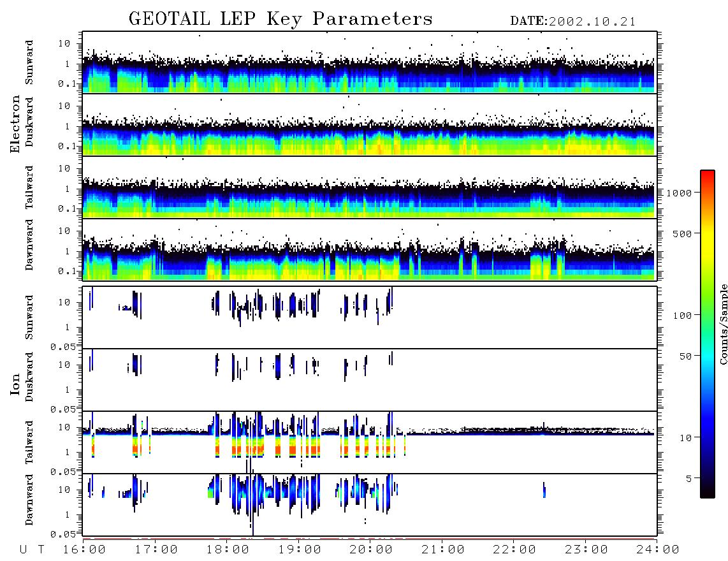Image resolution: width=728 pixels, height=561 pixels.
Task: Click the Electron Duskward axis label
Action: point(29,122)
